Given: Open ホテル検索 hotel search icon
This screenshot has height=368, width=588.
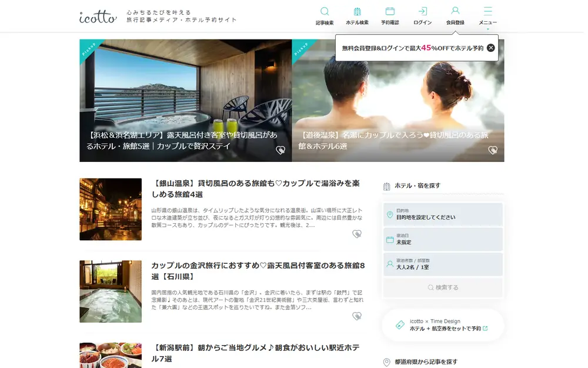Looking at the screenshot, I should [x=357, y=16].
